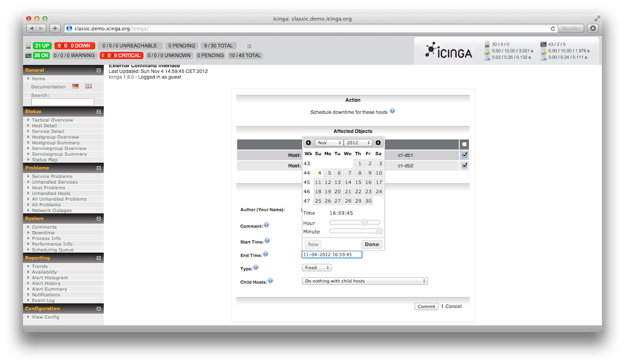Image resolution: width=625 pixels, height=364 pixels.
Task: Click help icon next to Comment label
Action: [x=266, y=225]
